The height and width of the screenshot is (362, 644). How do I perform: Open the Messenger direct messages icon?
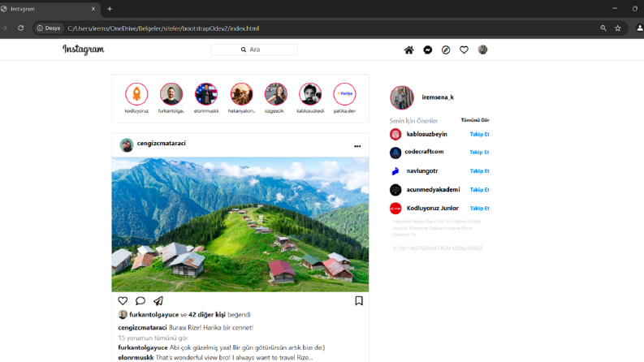click(427, 50)
